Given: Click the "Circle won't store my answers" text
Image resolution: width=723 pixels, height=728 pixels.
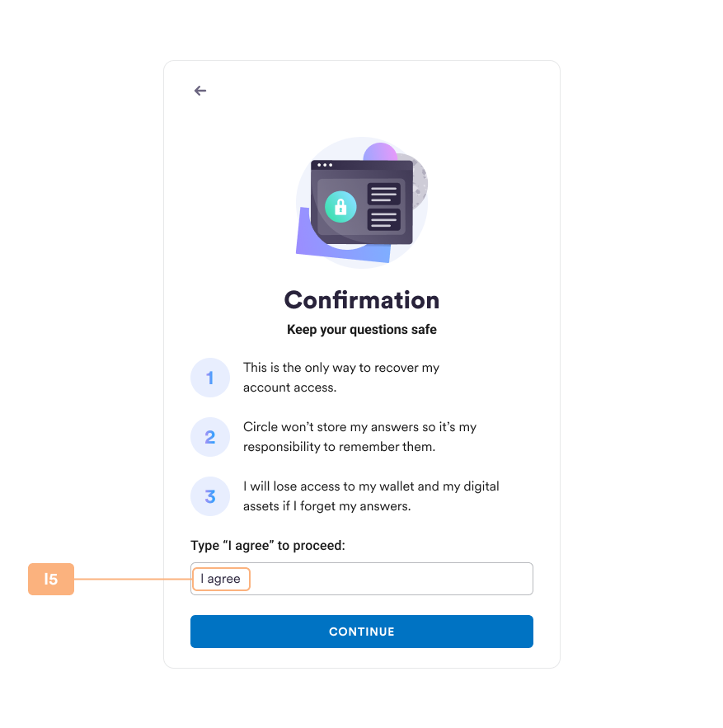Looking at the screenshot, I should click(360, 437).
